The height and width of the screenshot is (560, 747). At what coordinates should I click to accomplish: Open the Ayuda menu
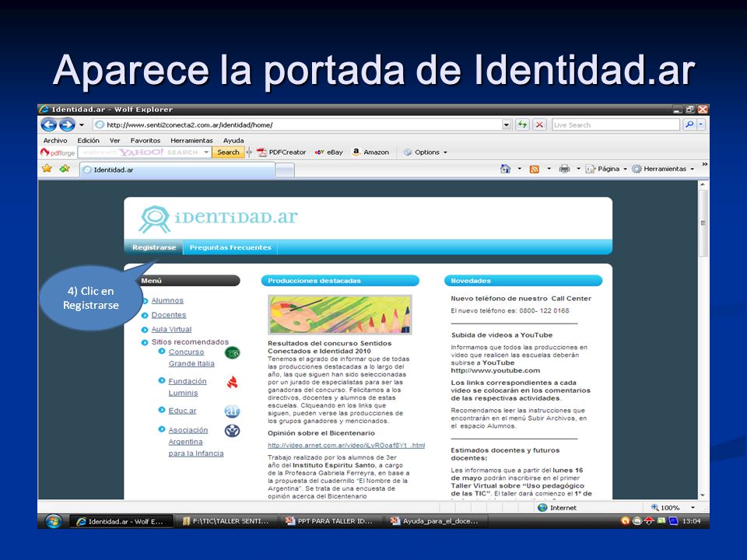pyautogui.click(x=233, y=141)
